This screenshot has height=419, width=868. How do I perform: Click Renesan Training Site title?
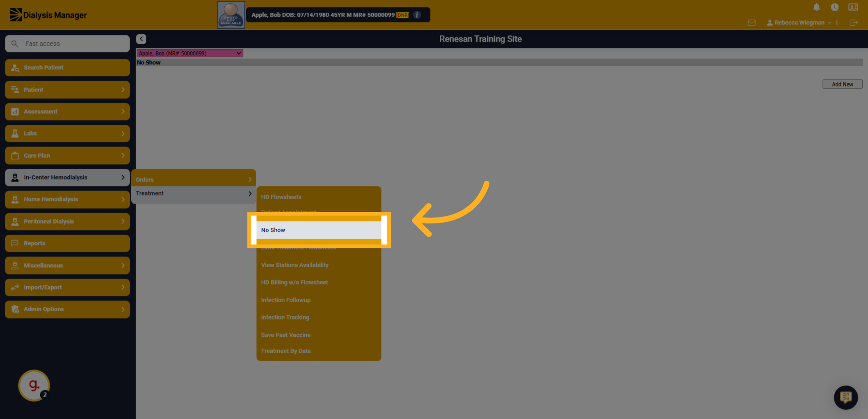480,39
